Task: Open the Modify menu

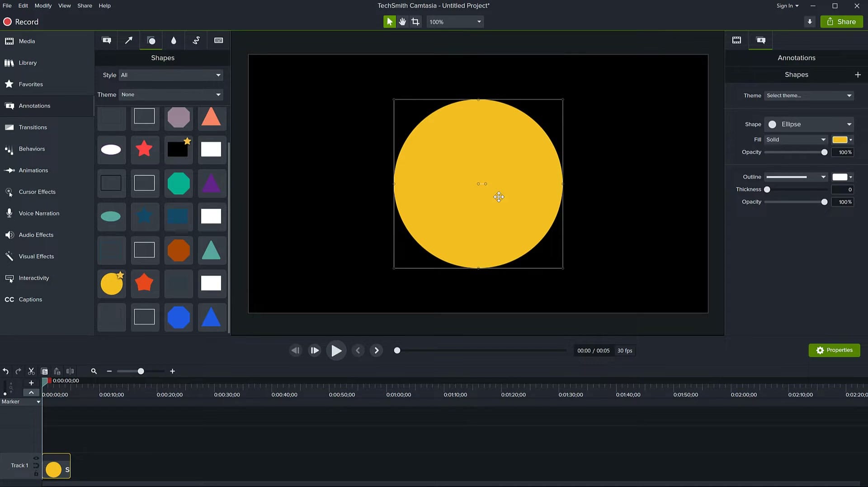Action: point(43,5)
